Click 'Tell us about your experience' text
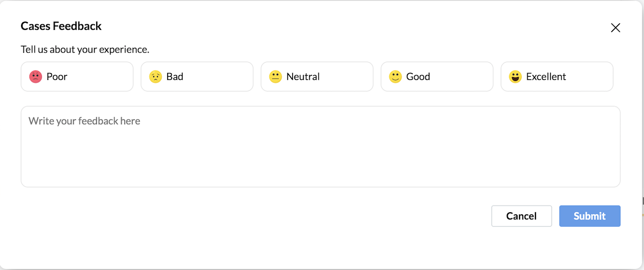This screenshot has width=644, height=270. click(85, 50)
